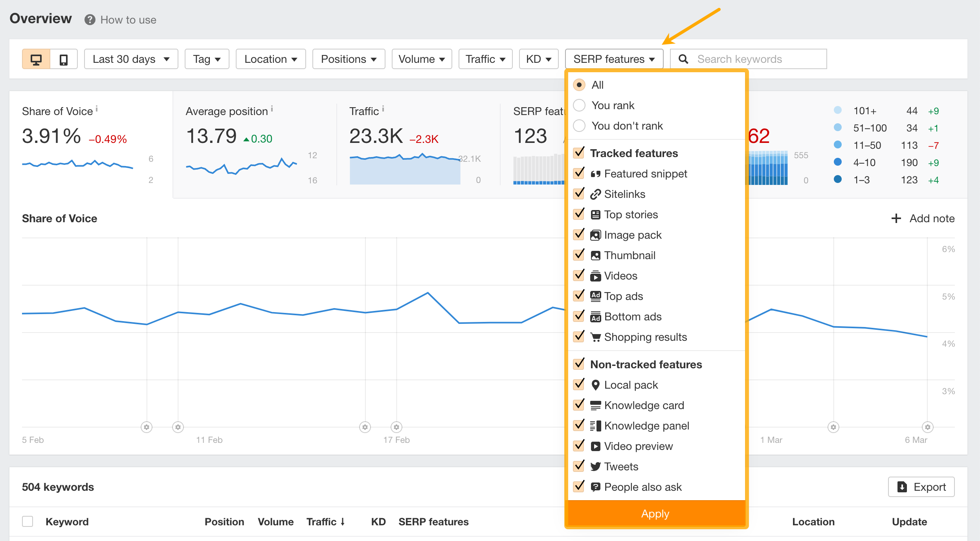Toggle the Top stories checkbox
Viewport: 980px width, 541px height.
point(579,214)
